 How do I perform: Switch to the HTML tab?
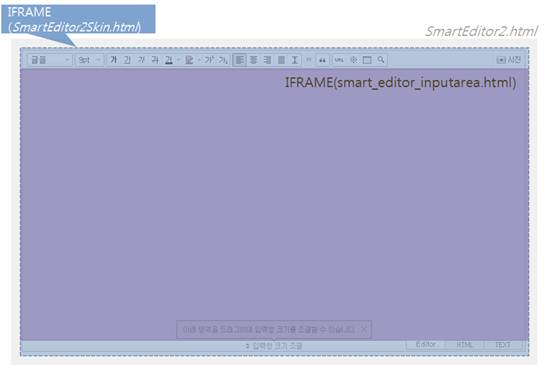click(x=464, y=345)
